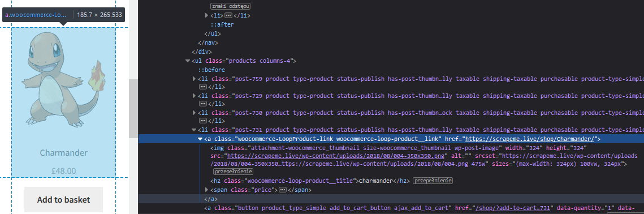The width and height of the screenshot is (644, 214).
Task: Click the ellipsis badge in nav li element
Action: [228, 16]
